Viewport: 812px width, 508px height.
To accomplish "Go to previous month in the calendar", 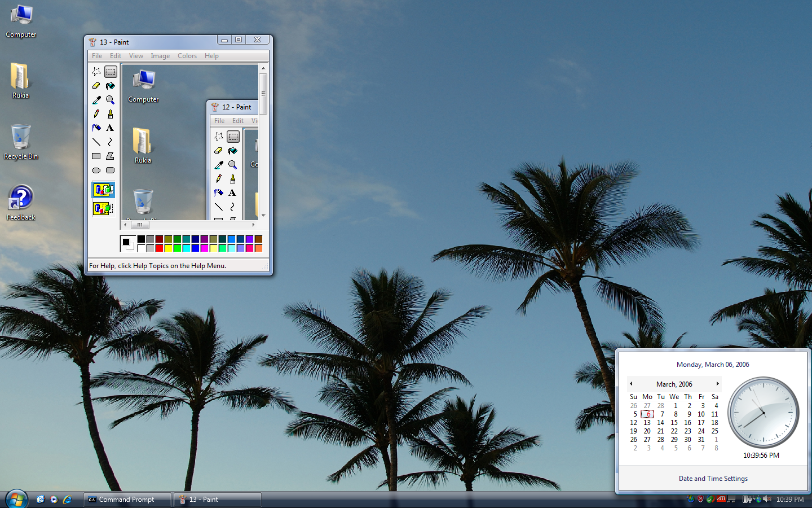I will click(631, 384).
